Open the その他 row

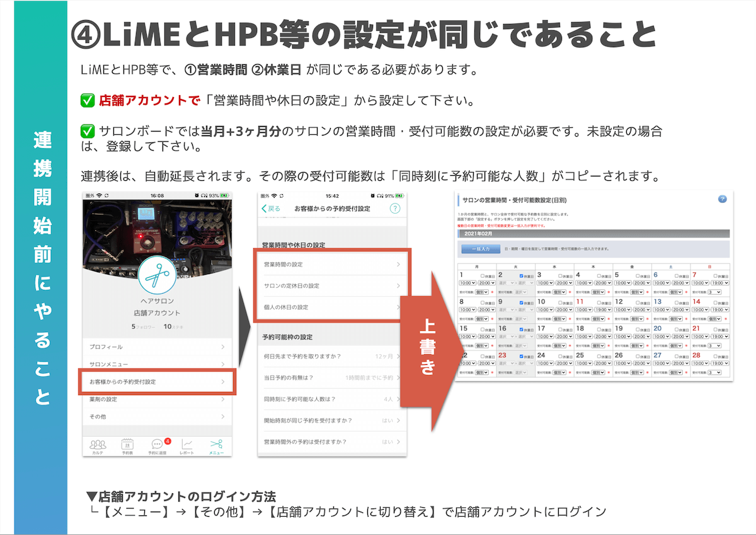click(x=157, y=417)
